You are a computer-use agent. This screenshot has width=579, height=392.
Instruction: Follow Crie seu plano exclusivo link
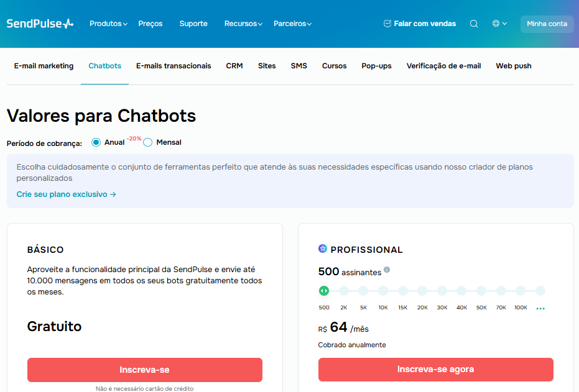coord(66,194)
